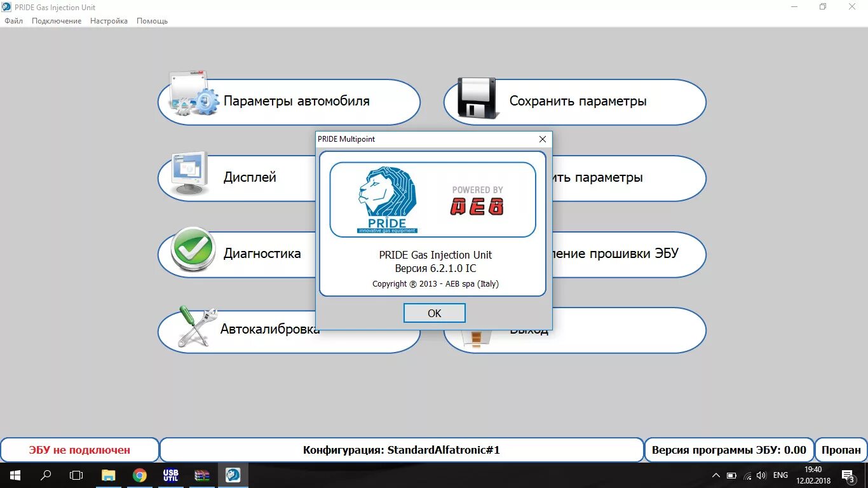The height and width of the screenshot is (488, 868).
Task: Click the AEB logo
Action: pyautogui.click(x=477, y=206)
